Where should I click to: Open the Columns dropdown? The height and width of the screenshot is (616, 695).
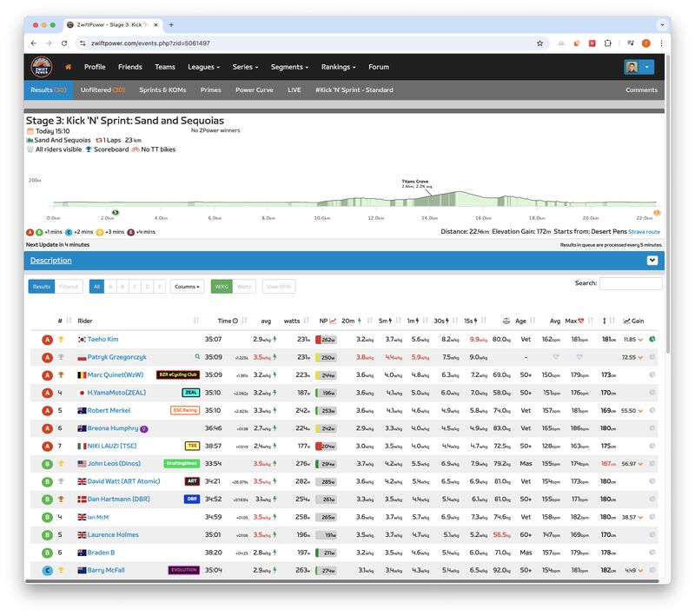[187, 286]
